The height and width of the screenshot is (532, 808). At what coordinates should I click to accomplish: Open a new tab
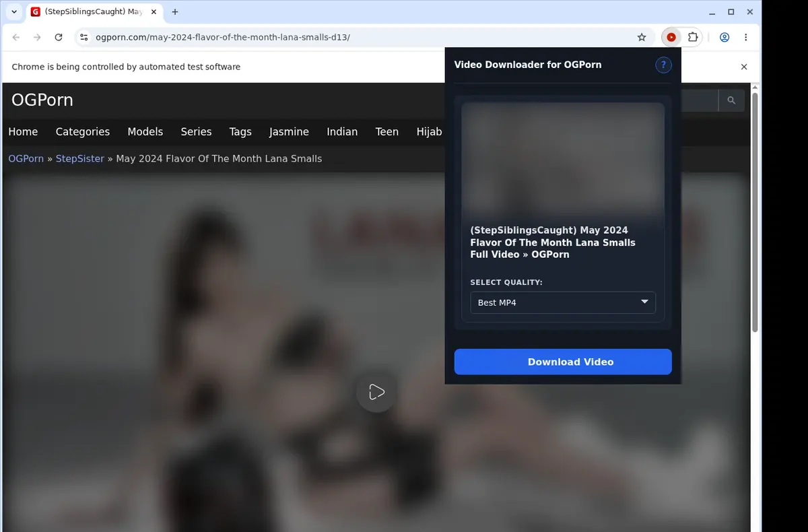175,12
